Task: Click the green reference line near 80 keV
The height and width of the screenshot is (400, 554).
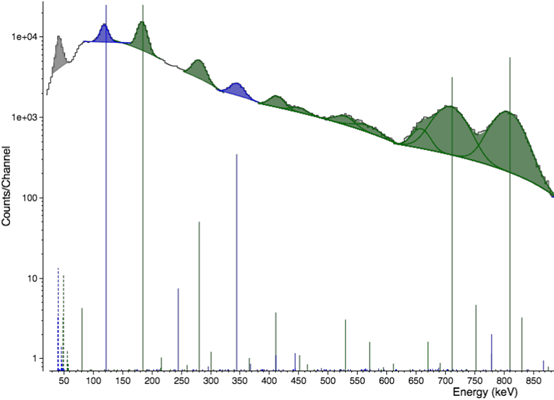Action: (82, 339)
